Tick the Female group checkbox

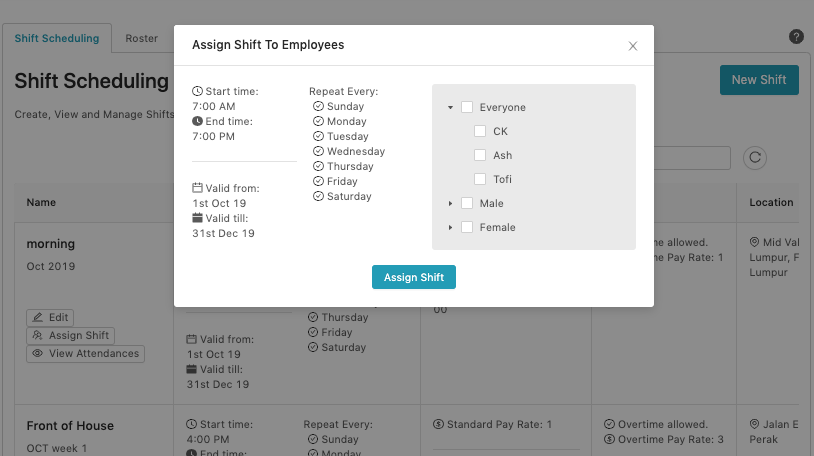(467, 227)
